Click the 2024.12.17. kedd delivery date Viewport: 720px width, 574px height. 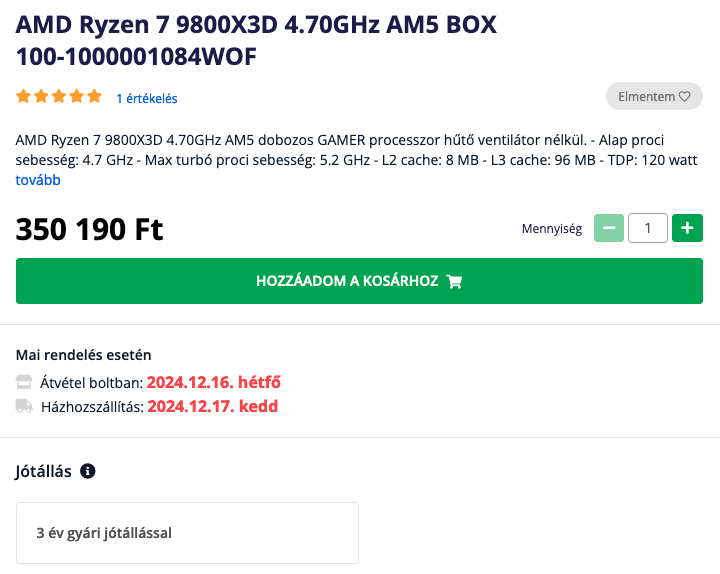tap(213, 406)
